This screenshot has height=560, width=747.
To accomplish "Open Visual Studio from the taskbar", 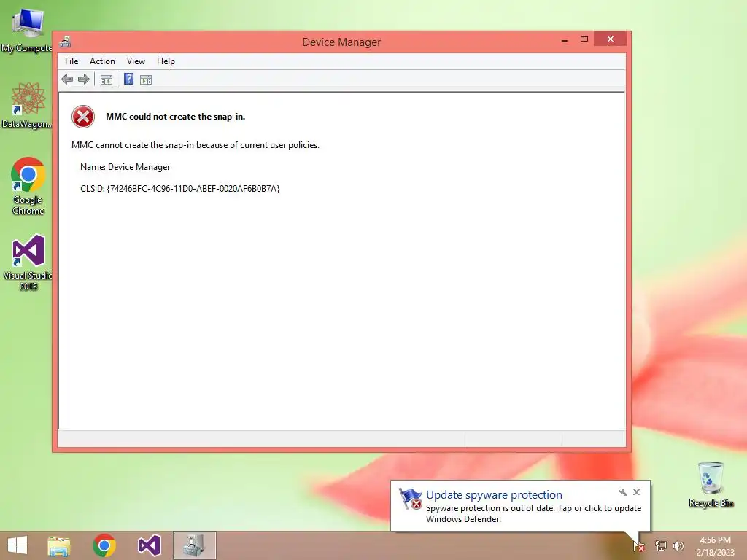I will pyautogui.click(x=149, y=545).
